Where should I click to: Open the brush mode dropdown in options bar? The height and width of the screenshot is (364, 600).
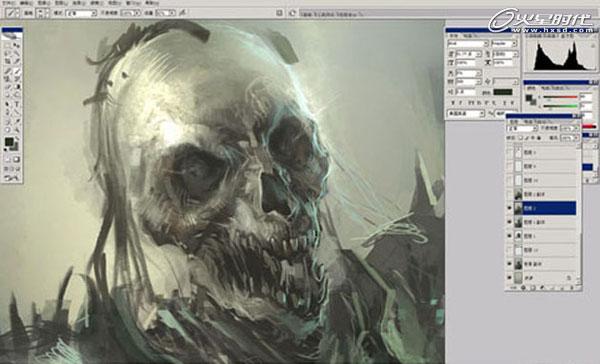coord(81,13)
